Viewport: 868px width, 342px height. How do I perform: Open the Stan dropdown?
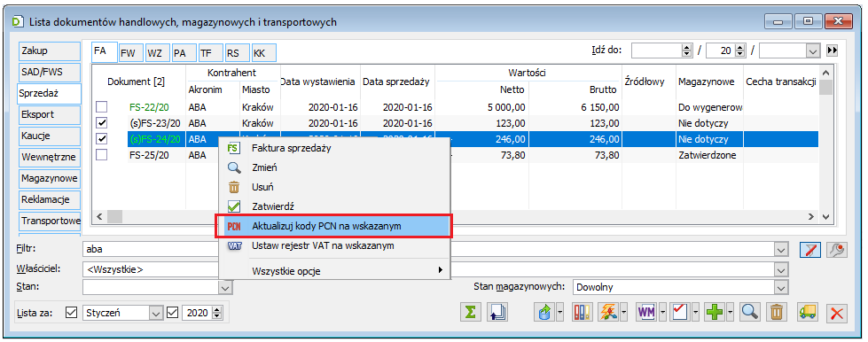point(224,287)
